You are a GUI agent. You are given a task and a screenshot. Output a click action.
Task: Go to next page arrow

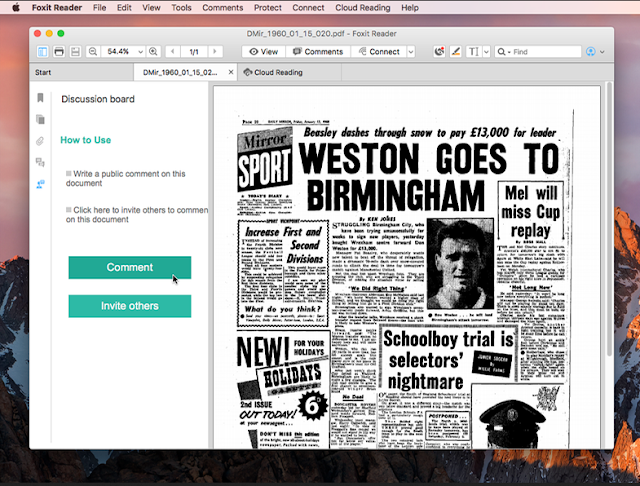pyautogui.click(x=215, y=51)
